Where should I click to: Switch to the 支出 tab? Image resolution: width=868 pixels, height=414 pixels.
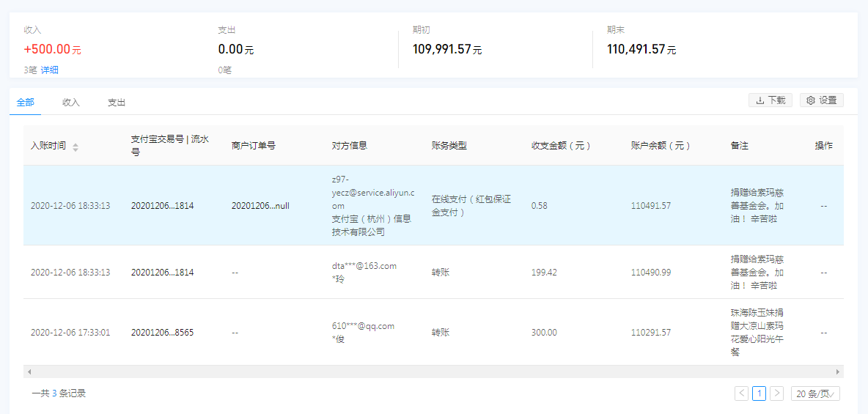point(117,103)
